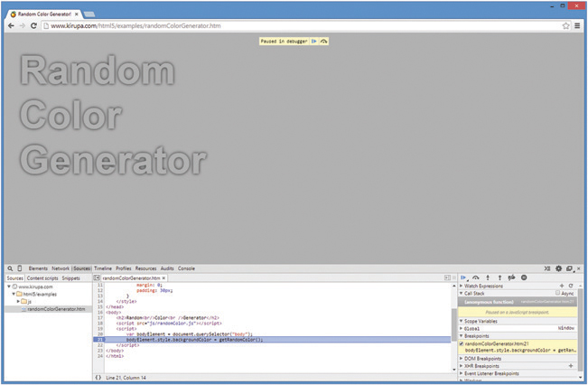Screen dimensions: 588x385
Task: Toggle pause on exceptions icon
Action: click(x=523, y=277)
